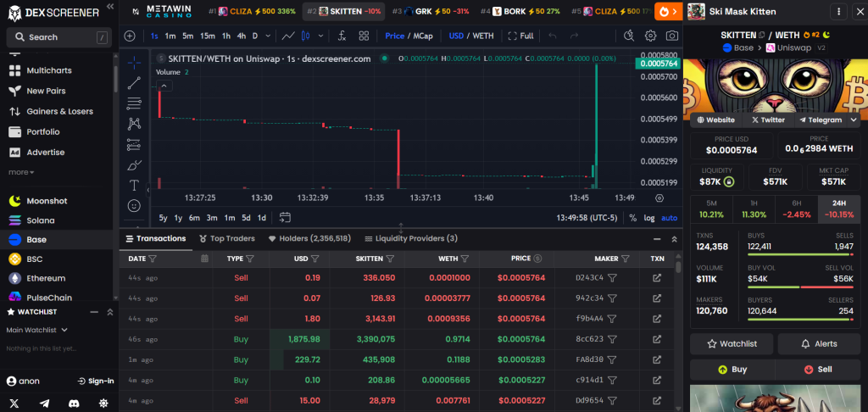Open the Alerts button
868x412 pixels.
coord(819,344)
